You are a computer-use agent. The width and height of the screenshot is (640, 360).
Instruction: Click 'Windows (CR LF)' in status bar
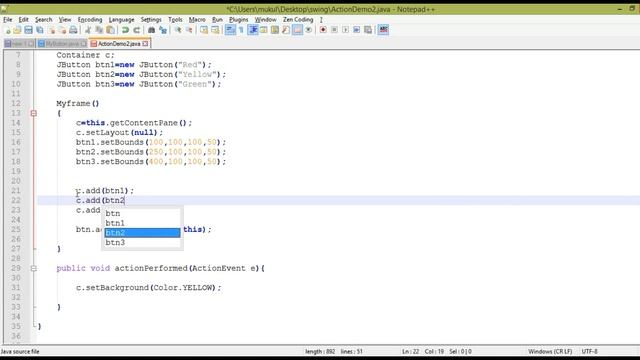pyautogui.click(x=550, y=351)
